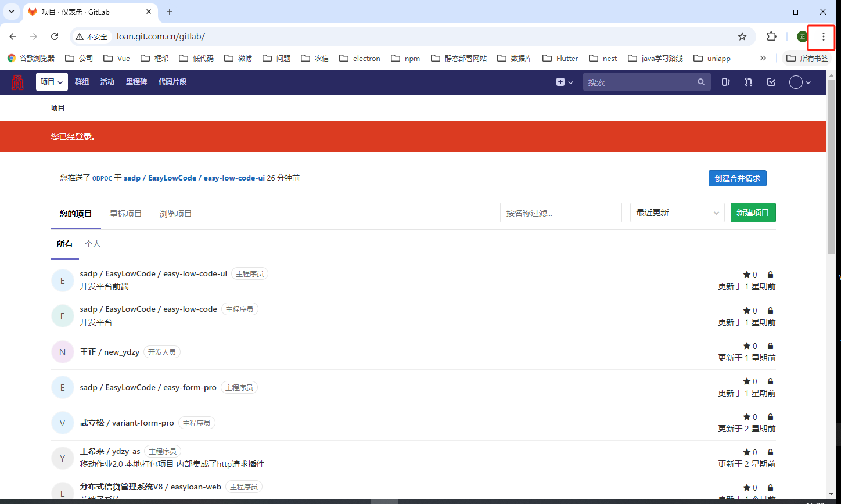Open the to-do list checkmark icon
Image resolution: width=841 pixels, height=504 pixels.
[771, 82]
